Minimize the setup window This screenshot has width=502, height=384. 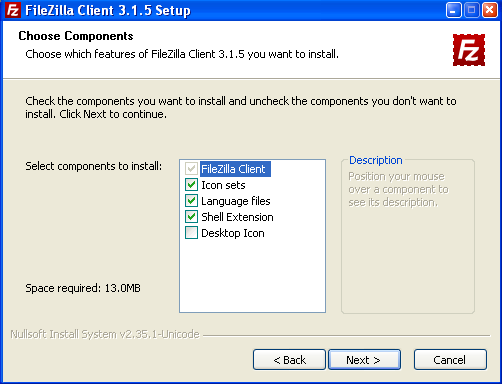click(454, 10)
